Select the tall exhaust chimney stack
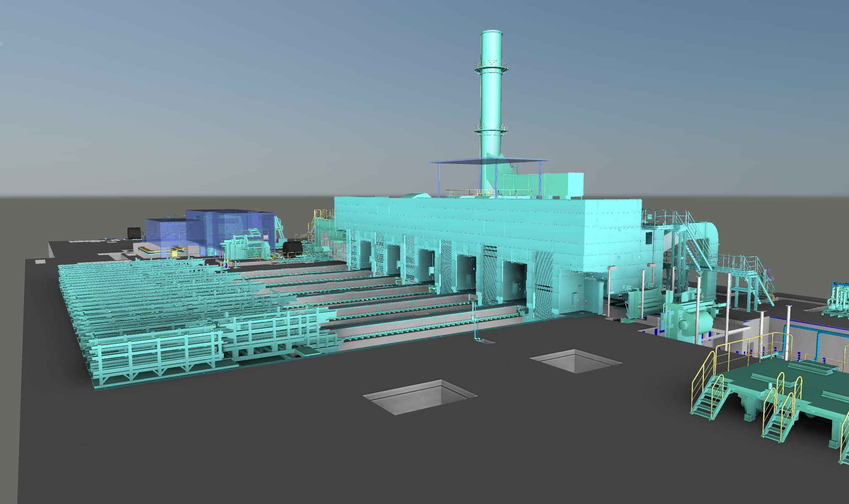This screenshot has width=849, height=504. pos(491,99)
